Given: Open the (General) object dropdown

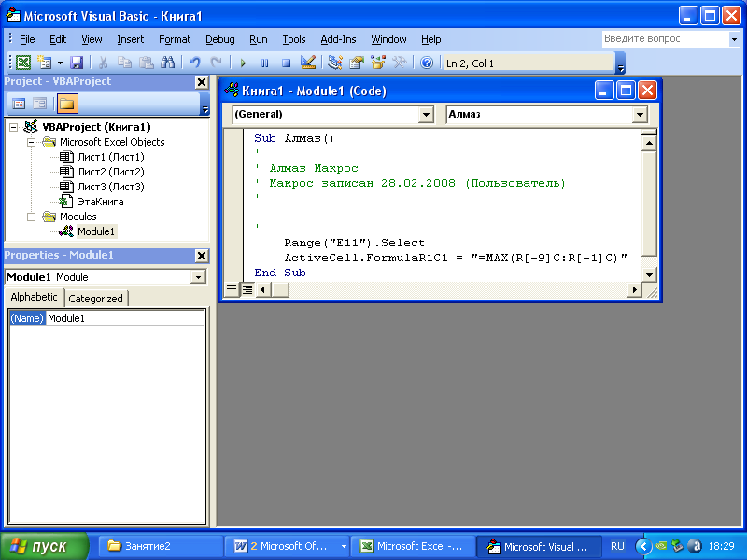Looking at the screenshot, I should tap(426, 114).
